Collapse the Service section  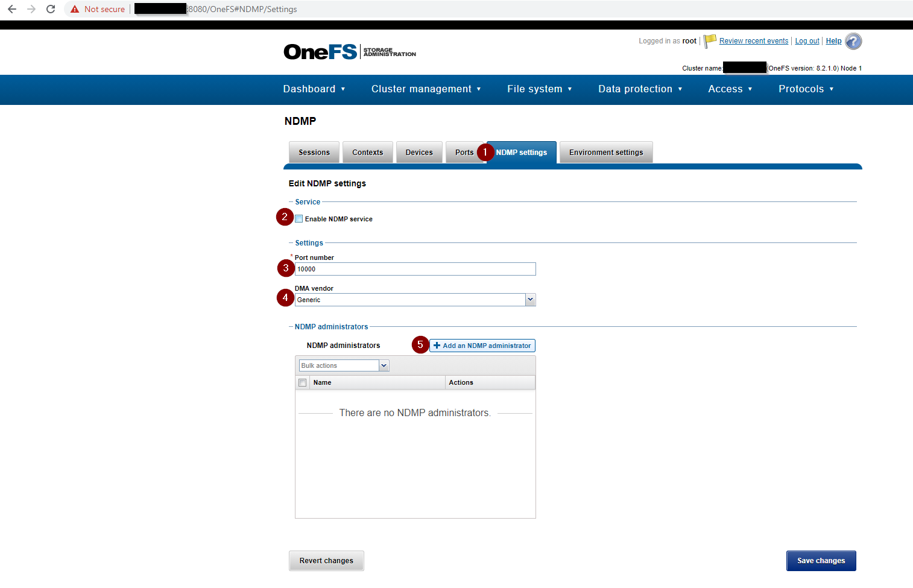pos(291,201)
